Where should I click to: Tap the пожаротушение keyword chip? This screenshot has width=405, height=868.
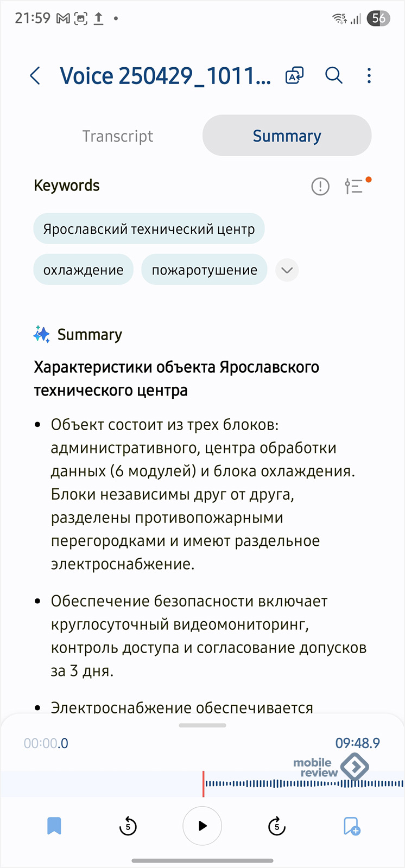coord(205,270)
